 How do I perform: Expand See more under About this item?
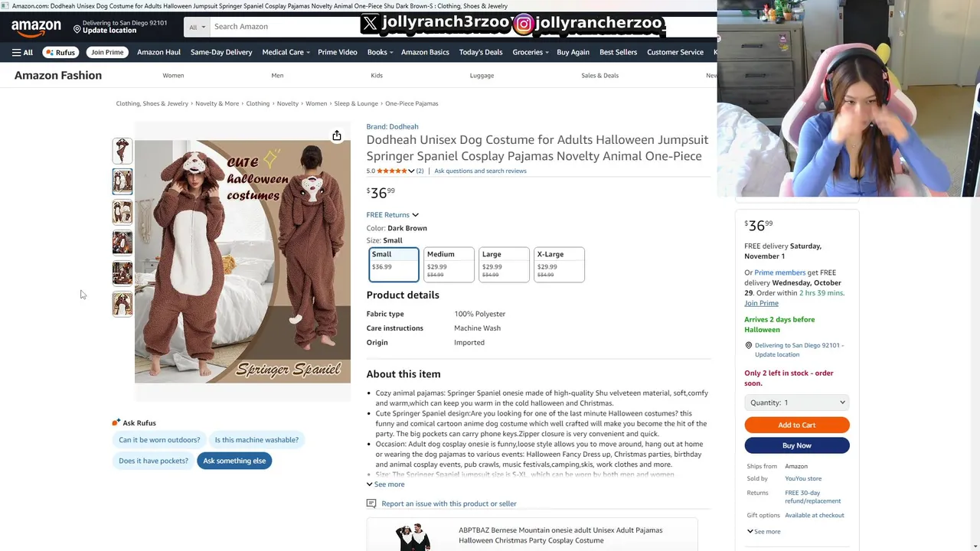click(385, 484)
